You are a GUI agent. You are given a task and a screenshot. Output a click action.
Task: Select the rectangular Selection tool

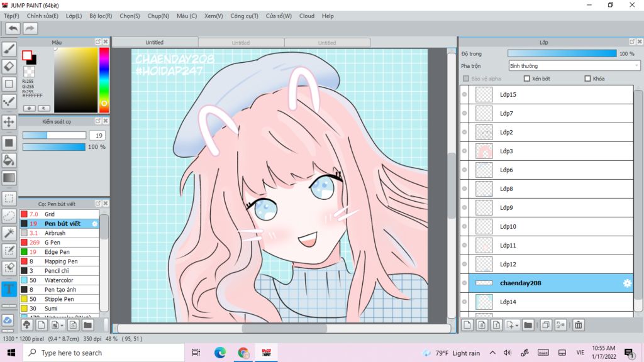[x=9, y=199]
